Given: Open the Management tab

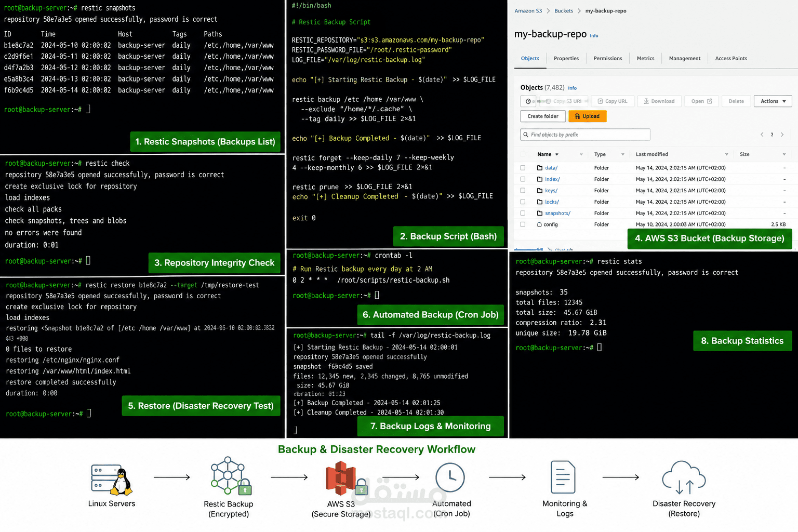Looking at the screenshot, I should pyautogui.click(x=685, y=59).
